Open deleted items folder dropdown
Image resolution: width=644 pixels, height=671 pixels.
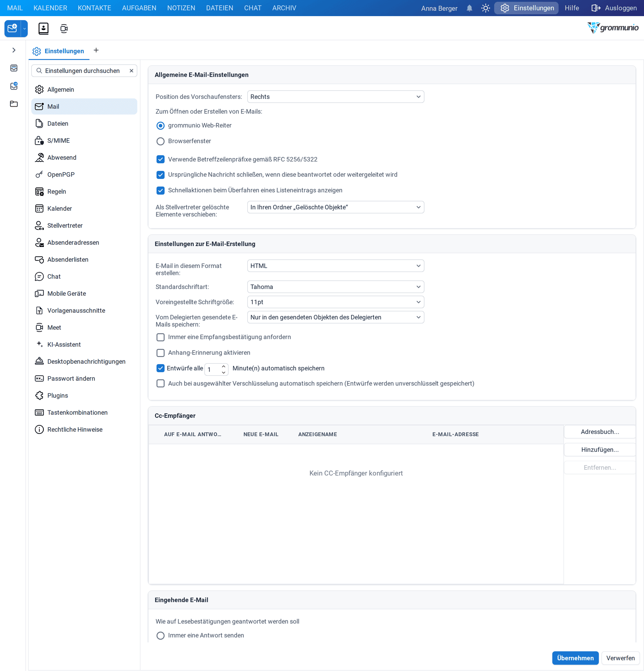pyautogui.click(x=335, y=207)
